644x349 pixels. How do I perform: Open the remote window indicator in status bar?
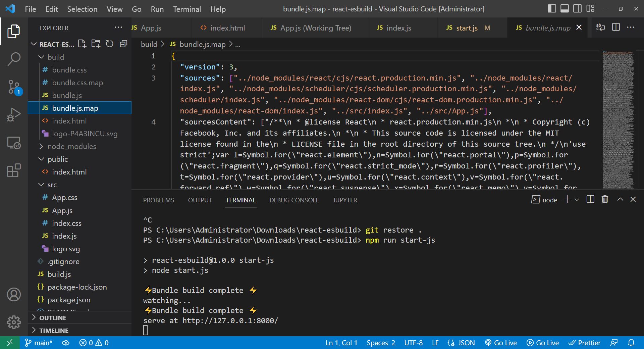pos(10,343)
